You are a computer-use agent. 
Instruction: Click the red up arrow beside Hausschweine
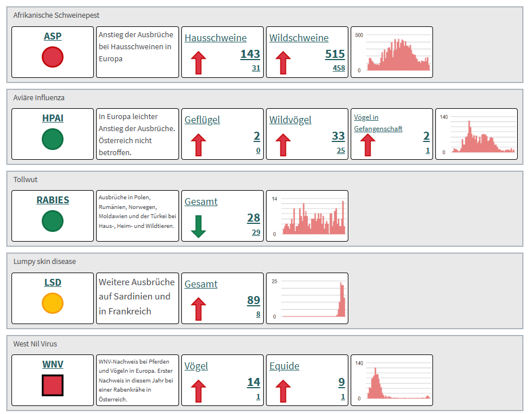pos(198,62)
